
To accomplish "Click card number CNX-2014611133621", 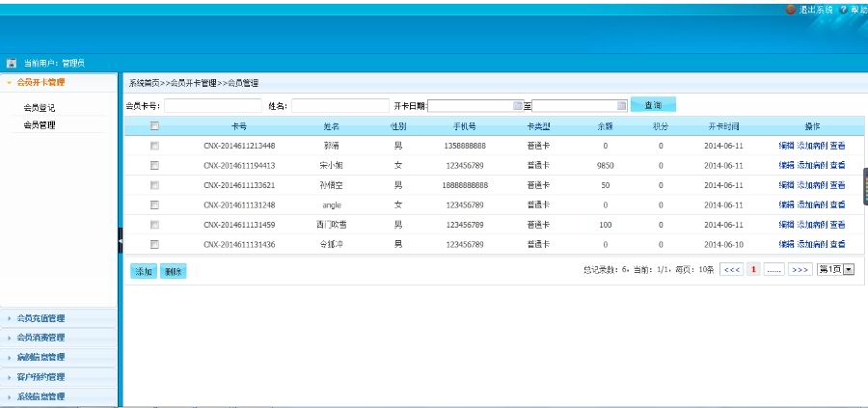I will pyautogui.click(x=239, y=185).
